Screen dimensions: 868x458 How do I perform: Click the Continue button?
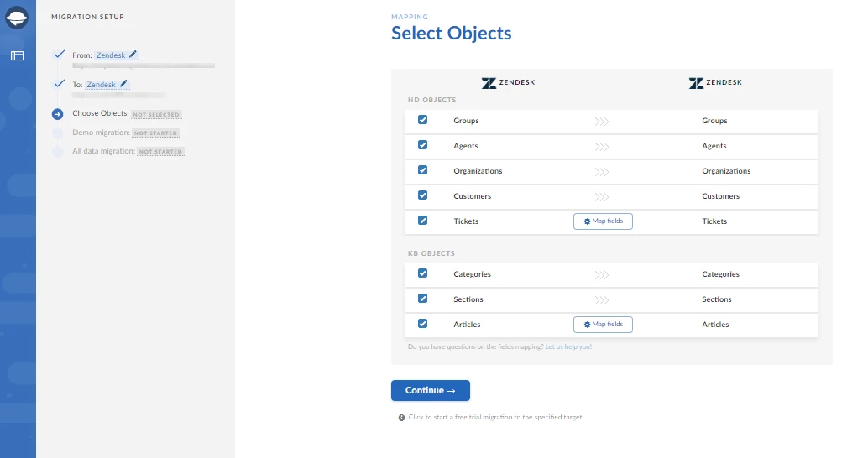[x=430, y=391]
